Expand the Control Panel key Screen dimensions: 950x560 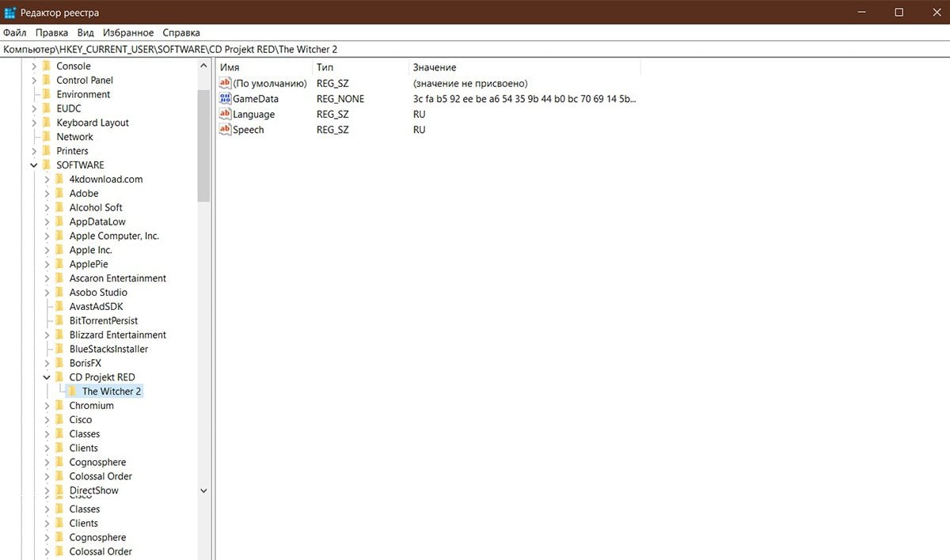[x=34, y=80]
